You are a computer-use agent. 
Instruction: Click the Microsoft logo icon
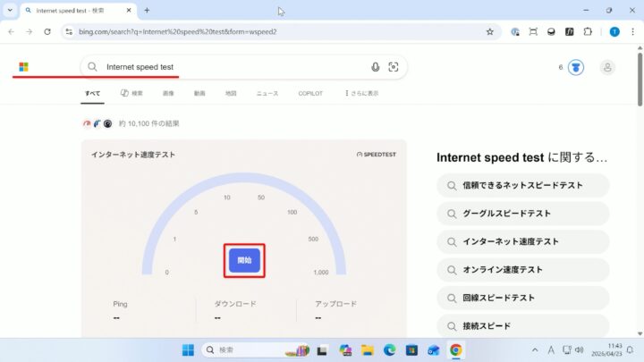(23, 67)
